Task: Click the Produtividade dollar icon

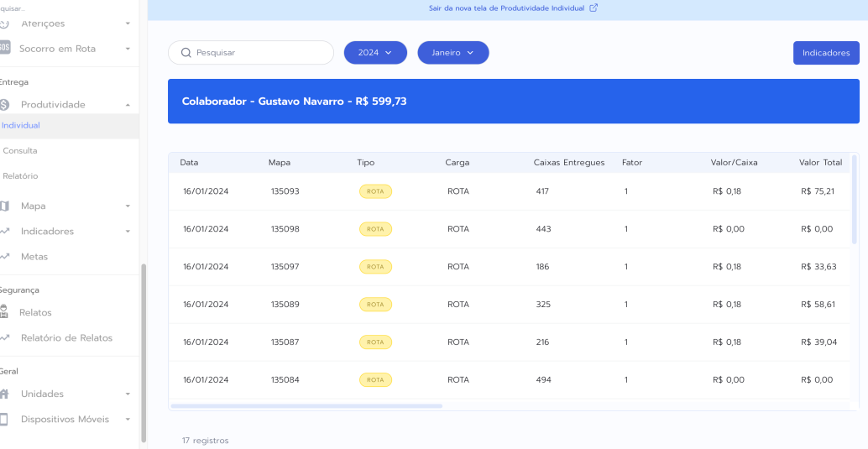Action: (5, 105)
